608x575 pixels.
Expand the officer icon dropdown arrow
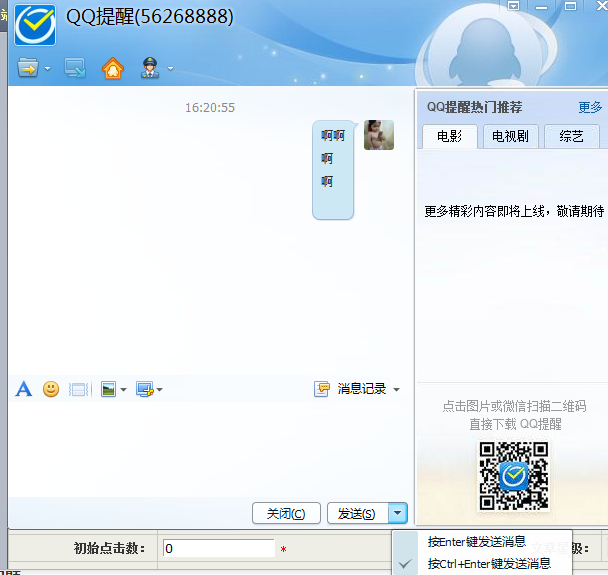point(170,69)
